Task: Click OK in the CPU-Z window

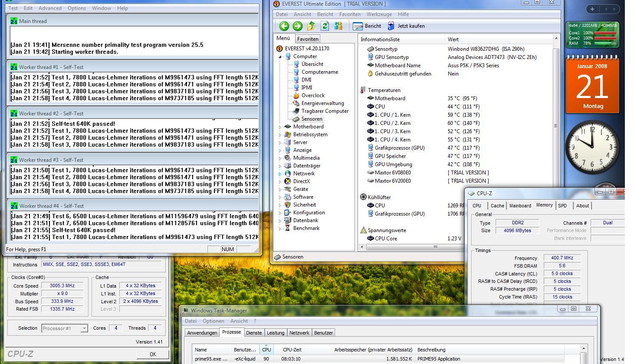Action: click(x=153, y=354)
